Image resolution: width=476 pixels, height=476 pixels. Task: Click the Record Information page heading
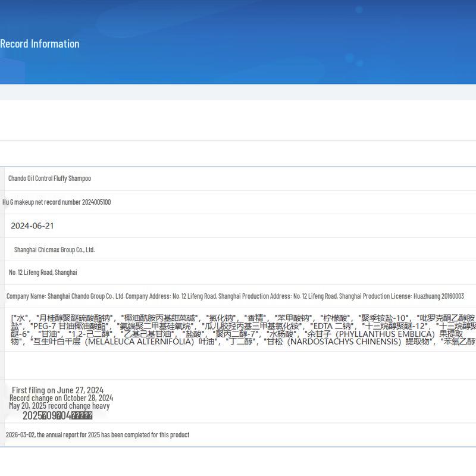40,43
